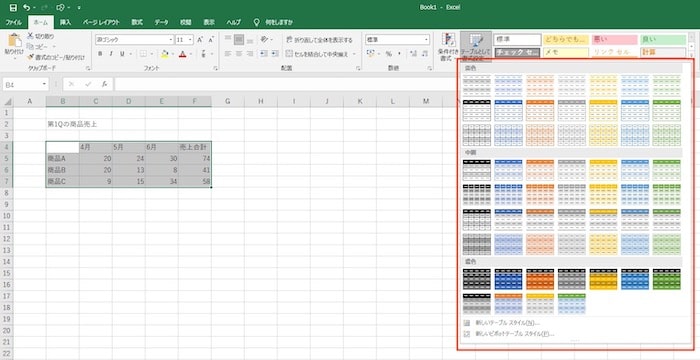Switch to the 表示 tab
The width and height of the screenshot is (700, 360).
(x=208, y=22)
